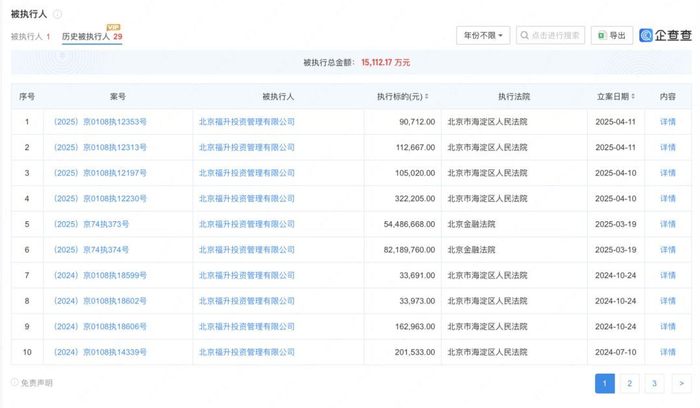View 详情 for row 6
This screenshot has height=408, width=700.
667,250
